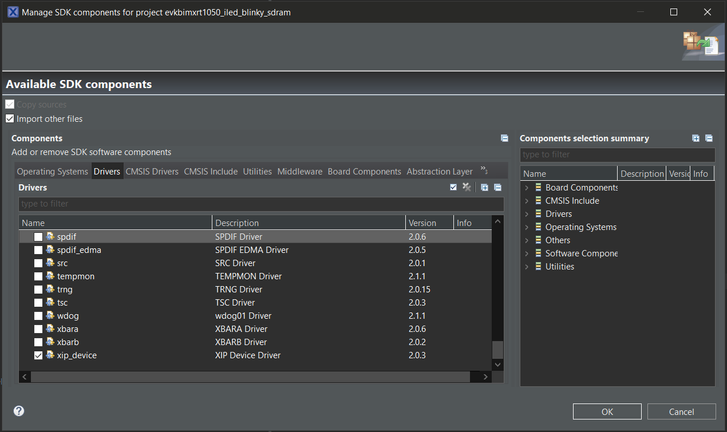
Task: Check the xbara driver checkbox
Action: tap(38, 329)
